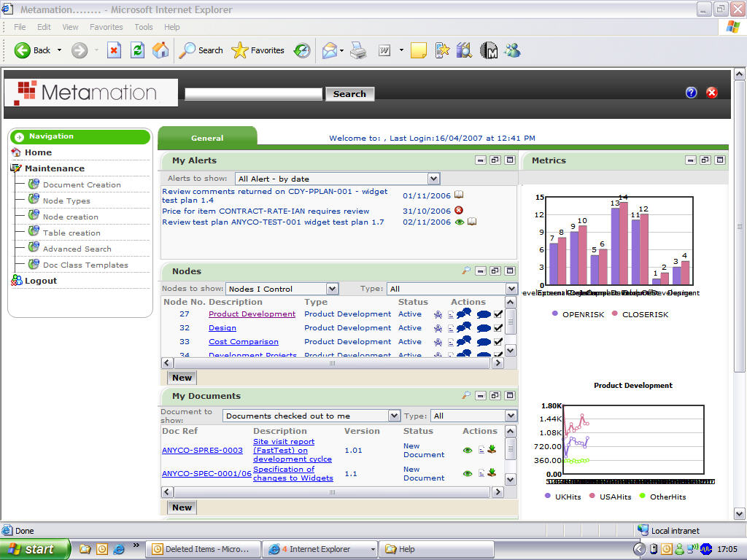Open search magnifier in Nodes panel header
Image resolution: width=747 pixels, height=560 pixels.
(x=466, y=271)
